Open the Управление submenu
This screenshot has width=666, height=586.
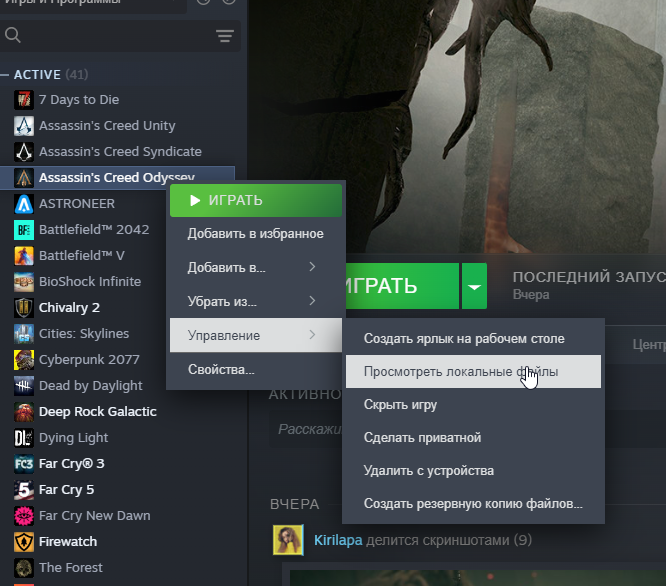tap(256, 335)
